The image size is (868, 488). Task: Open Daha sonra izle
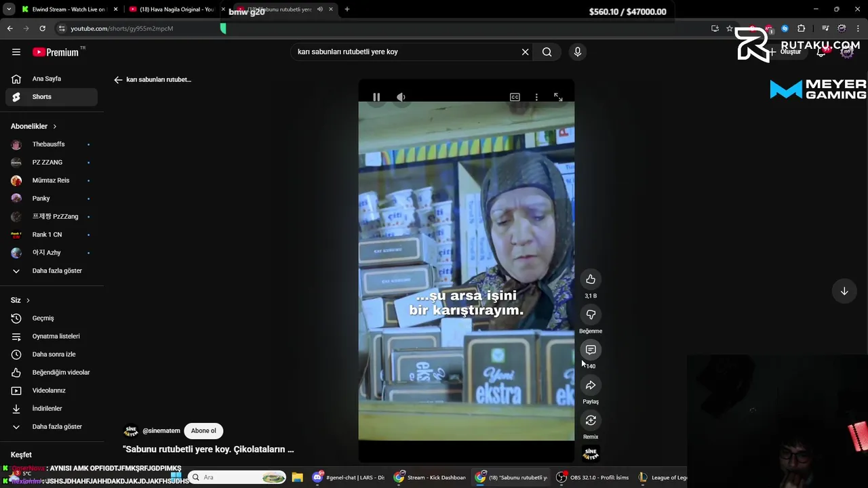point(52,354)
